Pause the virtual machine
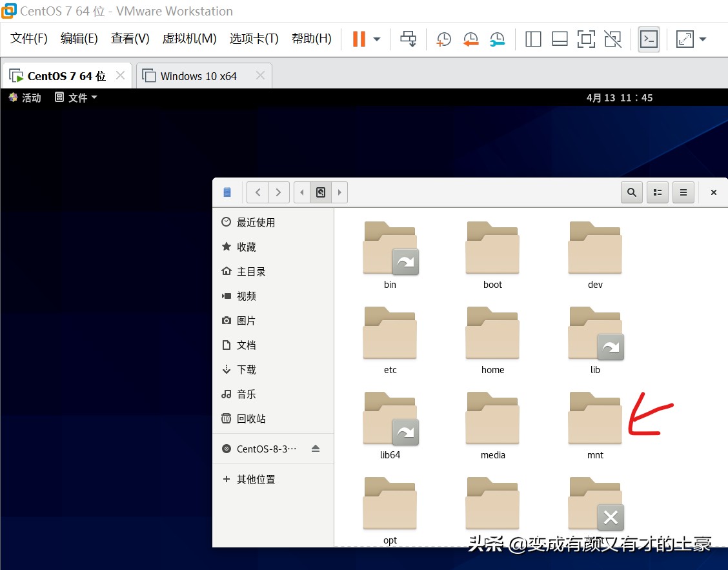 click(x=359, y=39)
